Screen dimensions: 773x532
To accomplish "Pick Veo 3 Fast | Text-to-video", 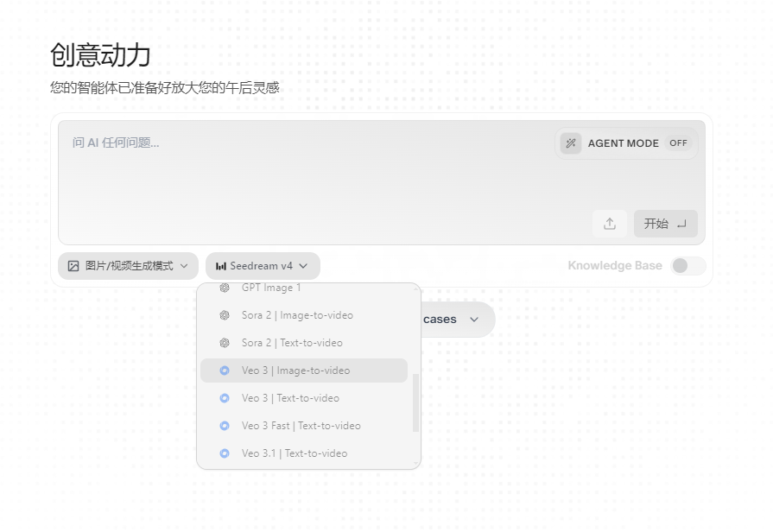I will point(301,426).
